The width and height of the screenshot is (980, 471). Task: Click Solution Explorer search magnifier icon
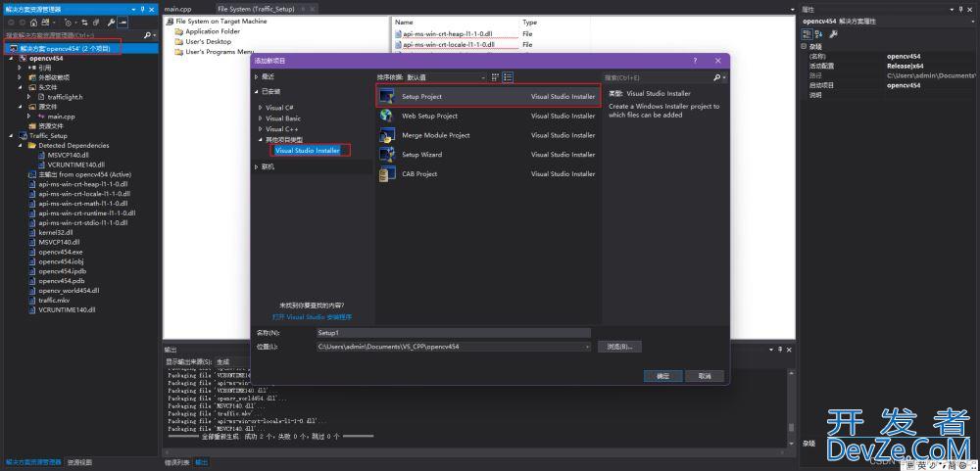point(147,35)
